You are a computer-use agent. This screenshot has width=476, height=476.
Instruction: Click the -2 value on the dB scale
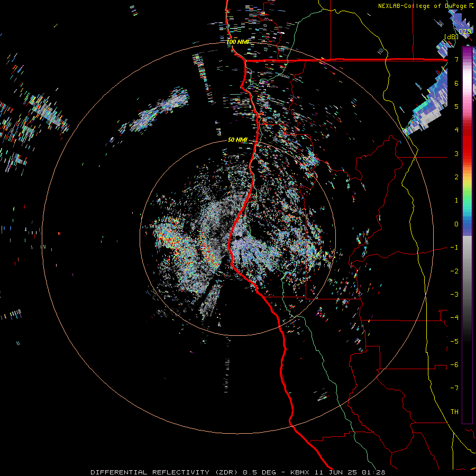click(454, 271)
